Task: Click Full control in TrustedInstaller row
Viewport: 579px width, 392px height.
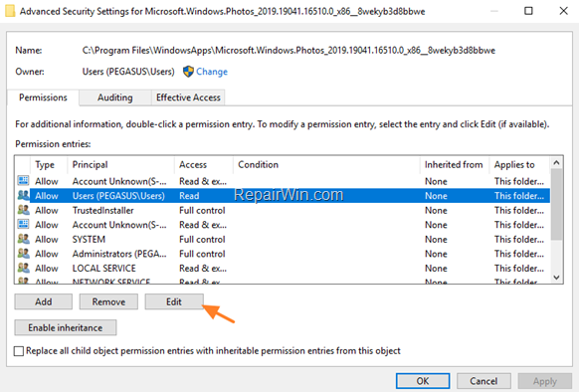Action: click(202, 210)
